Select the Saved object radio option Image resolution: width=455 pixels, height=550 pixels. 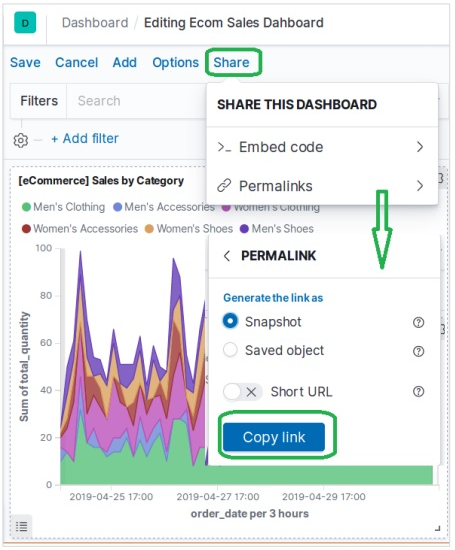click(230, 350)
